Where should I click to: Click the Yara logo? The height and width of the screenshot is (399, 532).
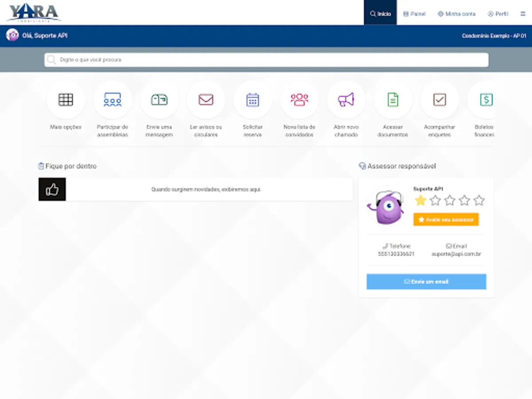pos(34,12)
